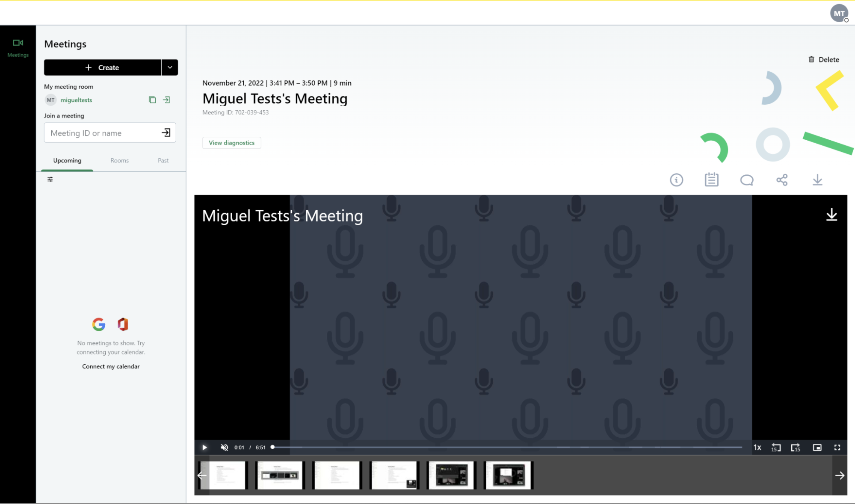Change the 1x playback speed
Viewport: 855px width, 504px height.
point(757,447)
